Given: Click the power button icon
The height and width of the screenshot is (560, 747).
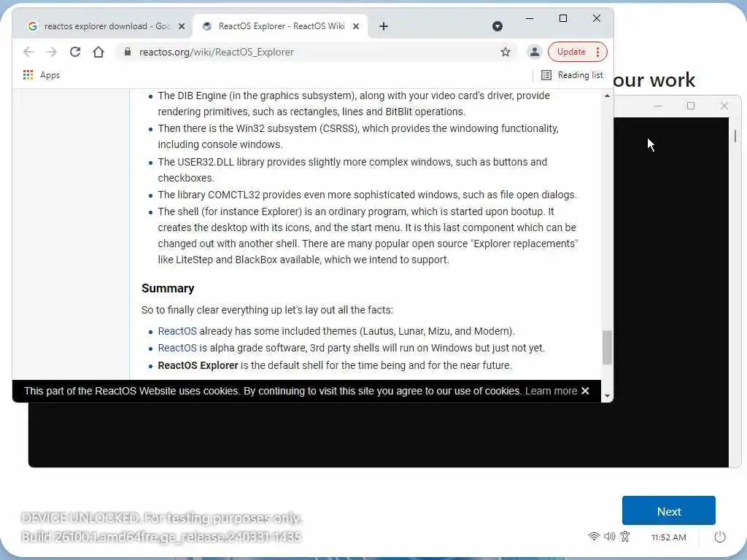Looking at the screenshot, I should click(x=720, y=537).
